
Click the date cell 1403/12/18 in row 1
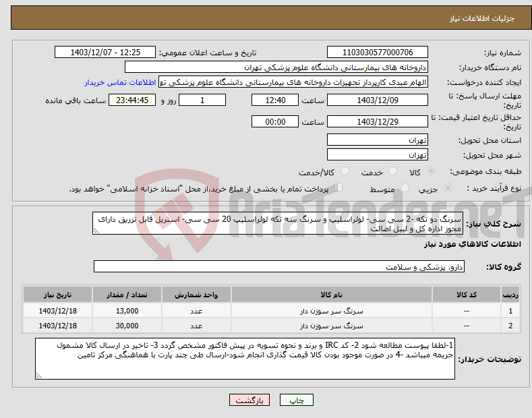[x=58, y=311]
